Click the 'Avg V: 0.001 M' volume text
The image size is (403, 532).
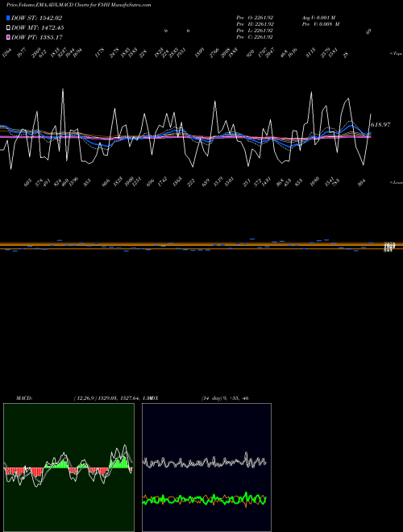pyautogui.click(x=318, y=18)
